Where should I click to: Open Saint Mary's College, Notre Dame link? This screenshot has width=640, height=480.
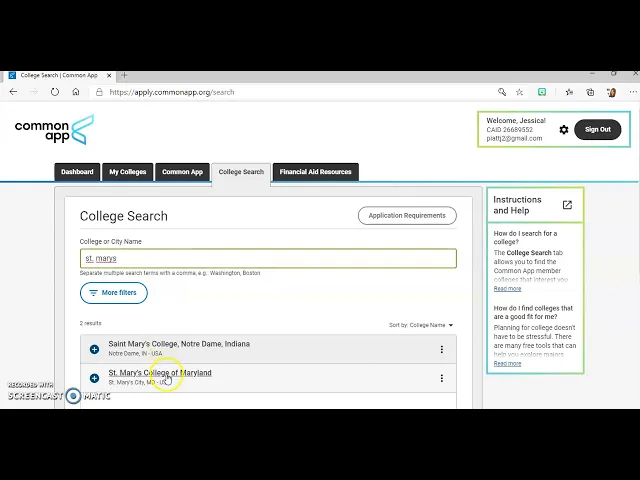(179, 344)
